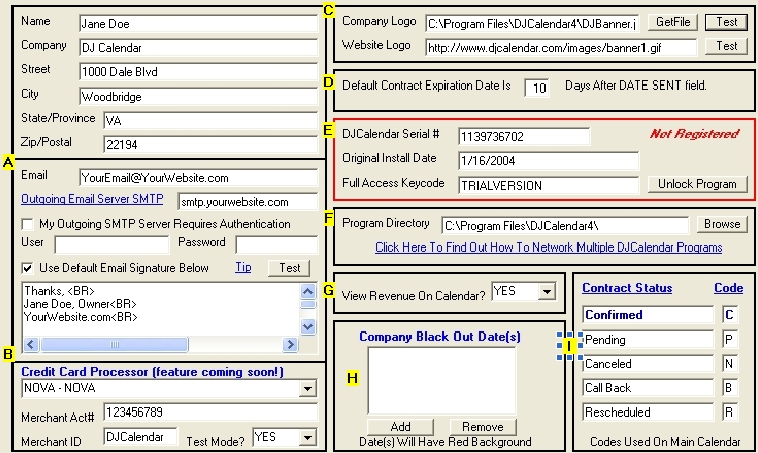Screen dimensions: 758x453
Task: Click the Full Access Keycode field
Action: tap(549, 186)
